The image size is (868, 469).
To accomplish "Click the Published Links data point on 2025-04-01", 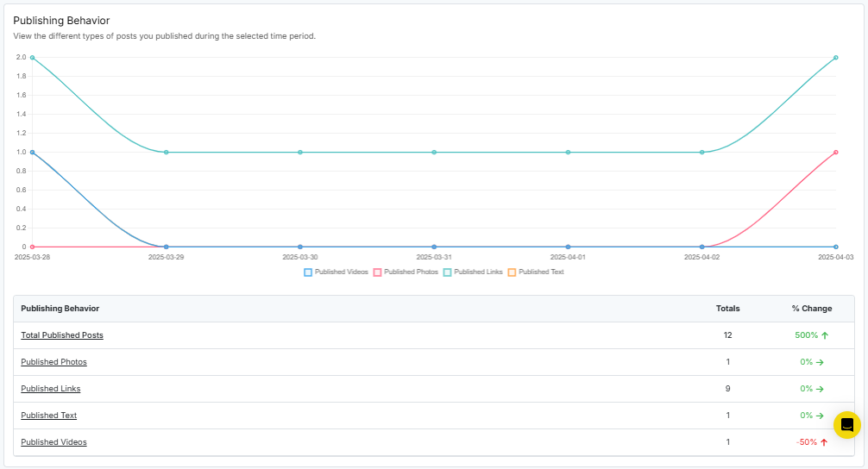I will coord(568,152).
